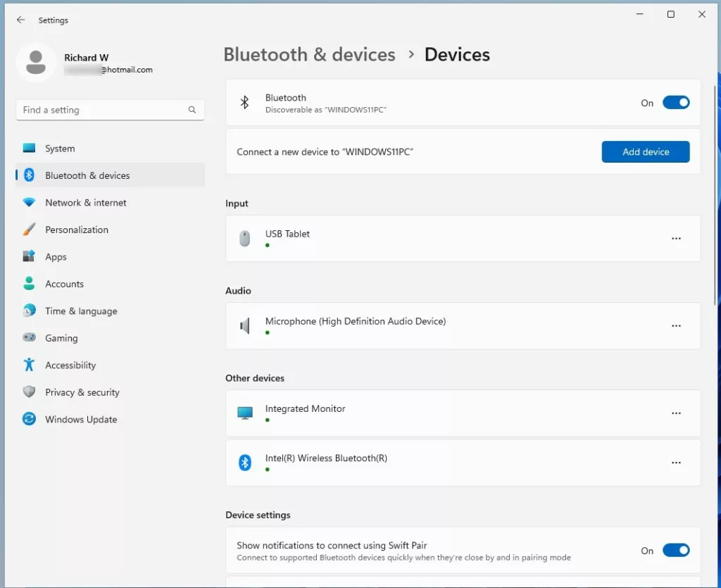The width and height of the screenshot is (721, 588).
Task: Select Accounts in the sidebar
Action: coord(111,284)
